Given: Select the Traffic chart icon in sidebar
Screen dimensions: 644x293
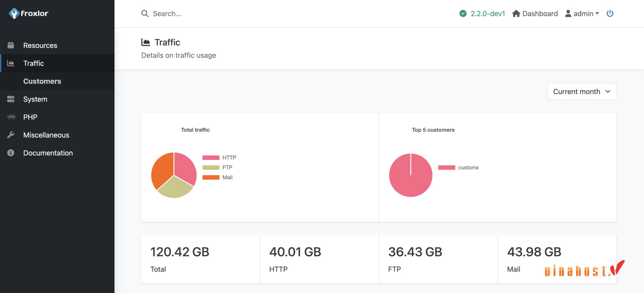Looking at the screenshot, I should point(11,63).
